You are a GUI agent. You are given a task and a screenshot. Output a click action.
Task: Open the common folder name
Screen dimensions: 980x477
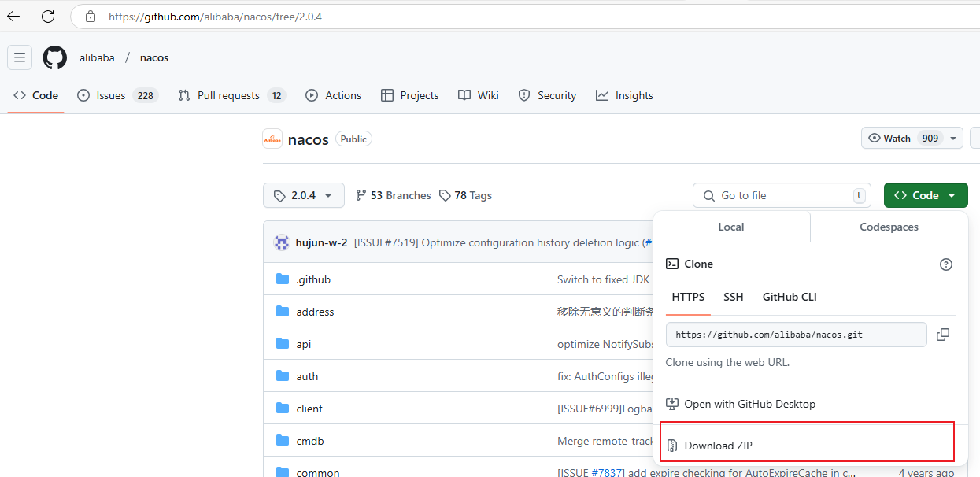pyautogui.click(x=318, y=473)
